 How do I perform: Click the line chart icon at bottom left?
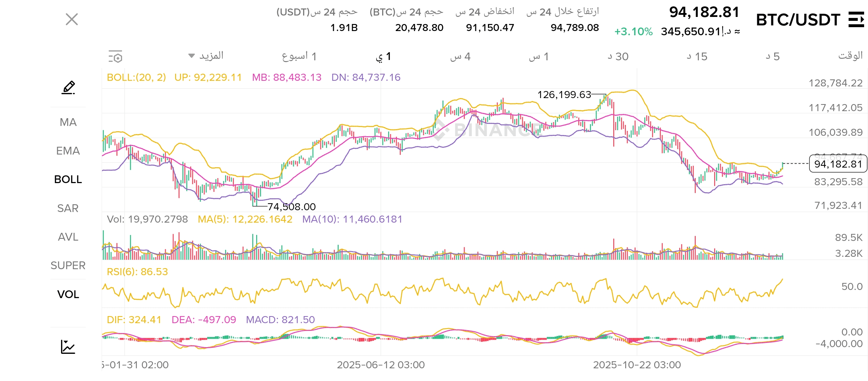click(x=68, y=346)
